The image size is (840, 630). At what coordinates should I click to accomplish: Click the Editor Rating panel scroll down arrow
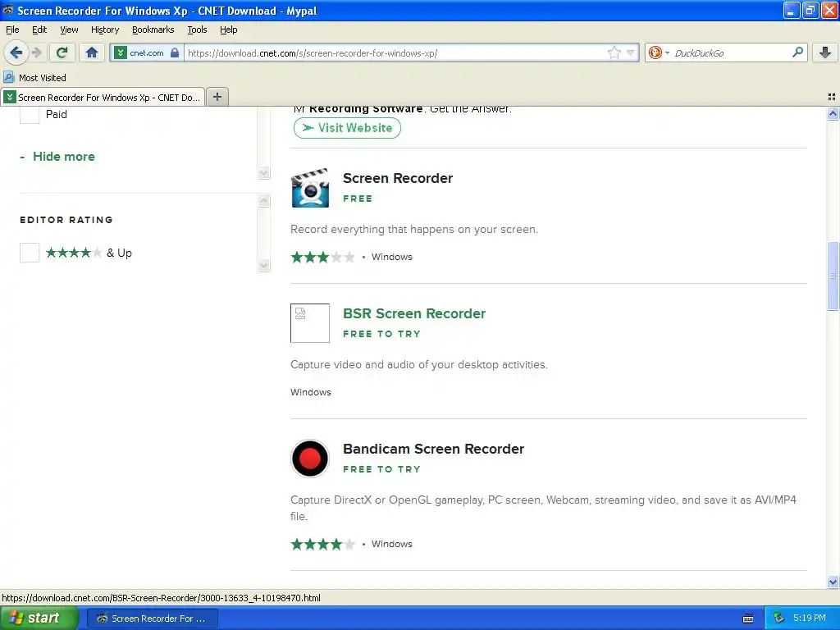point(263,266)
